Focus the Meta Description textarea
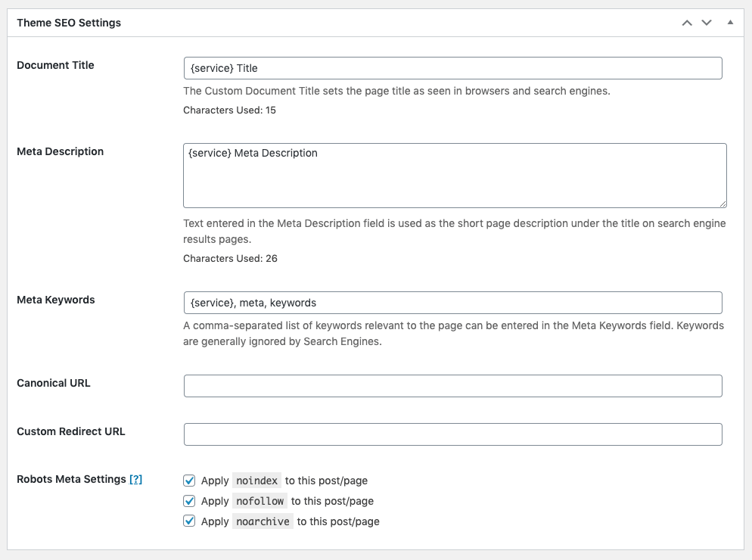The image size is (752, 560). pos(455,176)
